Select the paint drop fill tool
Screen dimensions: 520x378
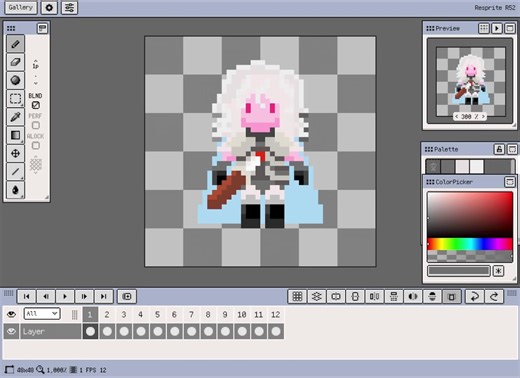click(x=15, y=190)
